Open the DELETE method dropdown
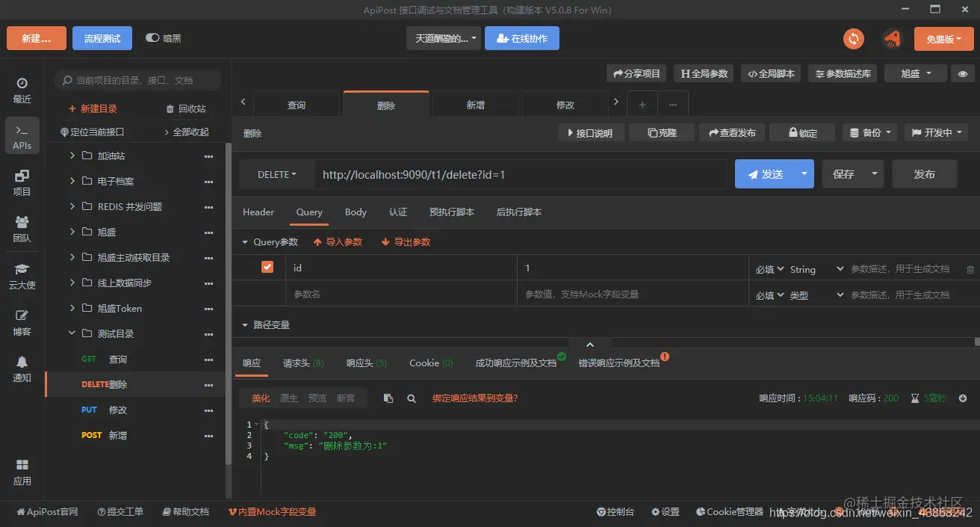 pyautogui.click(x=277, y=174)
